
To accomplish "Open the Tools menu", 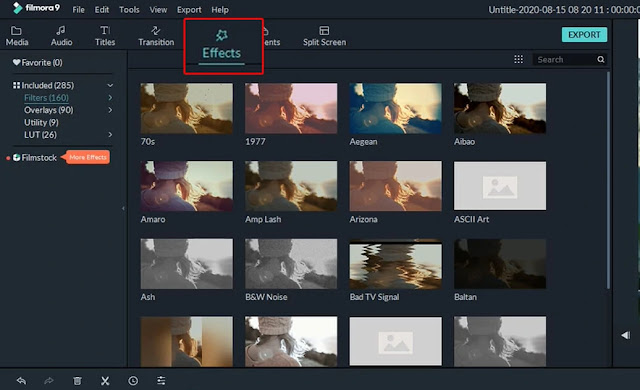I will click(x=129, y=10).
